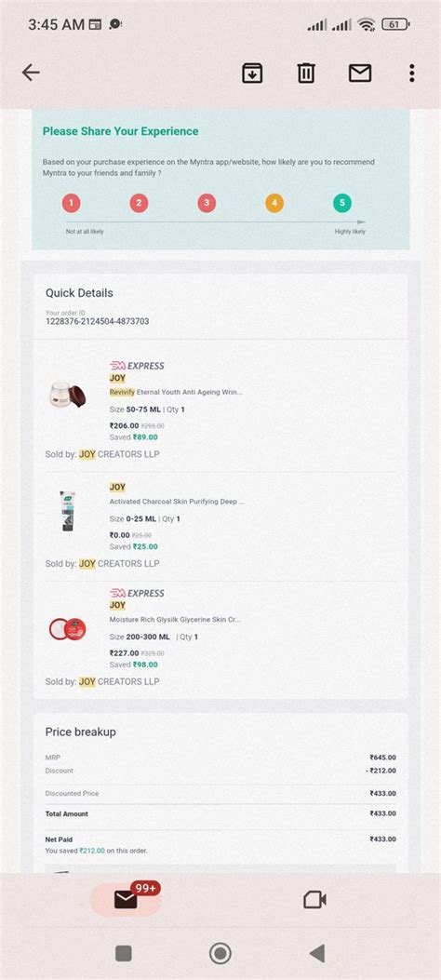Select rating 1 Not at all likely
Viewport: 441px width, 980px height.
coord(72,203)
